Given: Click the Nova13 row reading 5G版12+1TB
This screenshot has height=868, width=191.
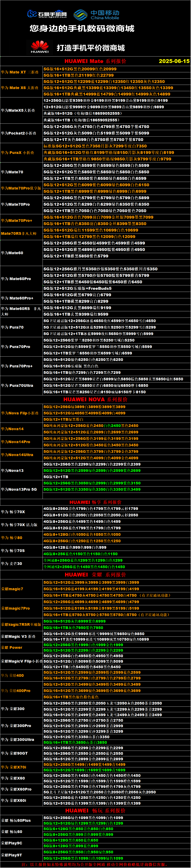Looking at the screenshot, I should pyautogui.click(x=56, y=477).
